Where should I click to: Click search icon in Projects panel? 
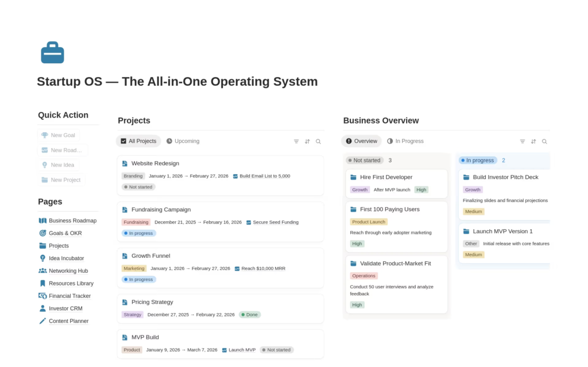pyautogui.click(x=318, y=141)
